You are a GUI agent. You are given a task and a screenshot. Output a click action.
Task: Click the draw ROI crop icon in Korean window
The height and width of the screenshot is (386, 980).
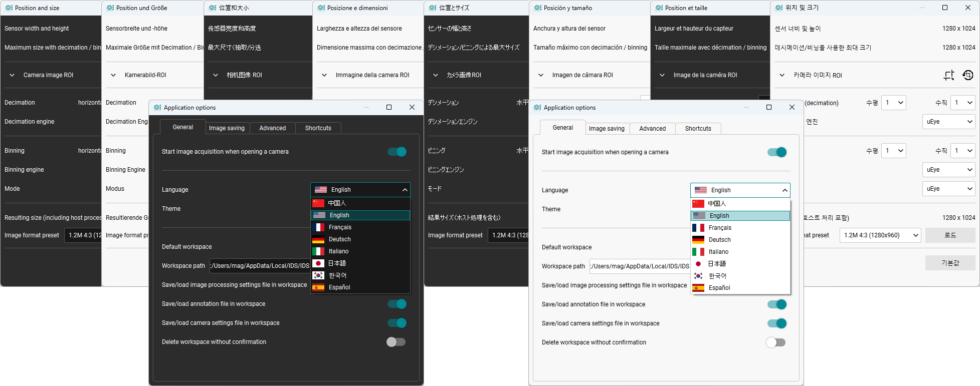[x=949, y=75]
